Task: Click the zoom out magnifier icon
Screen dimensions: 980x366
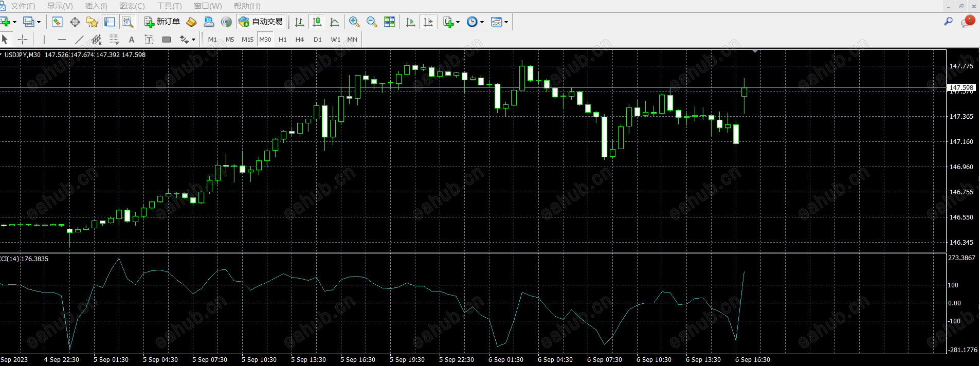Action: pos(372,22)
